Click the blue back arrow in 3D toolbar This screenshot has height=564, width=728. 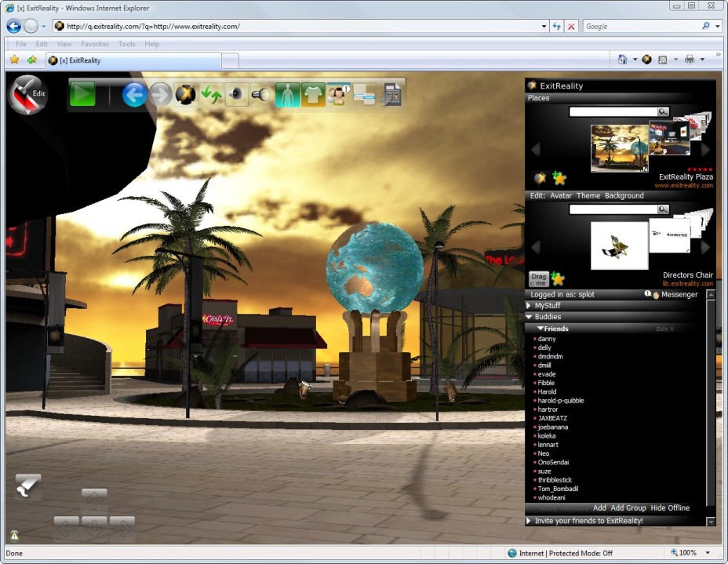[x=135, y=95]
